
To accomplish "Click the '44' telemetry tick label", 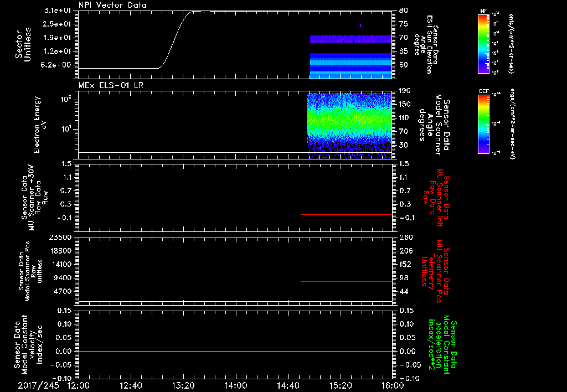I will pyautogui.click(x=404, y=291).
